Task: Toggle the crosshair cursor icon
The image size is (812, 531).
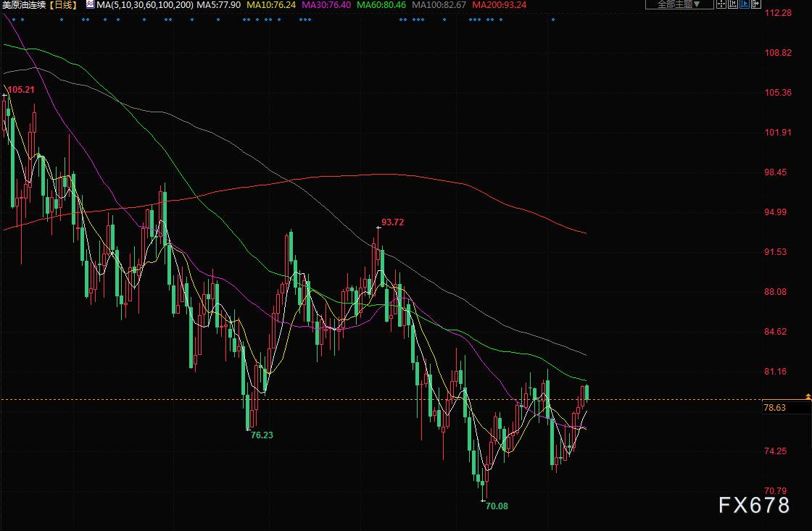Action: [x=721, y=4]
